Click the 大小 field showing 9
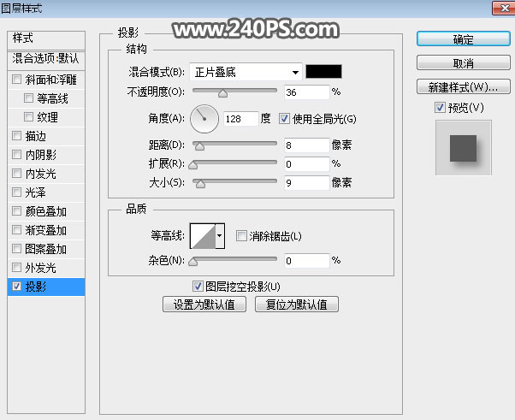The image size is (515, 420). pyautogui.click(x=307, y=182)
